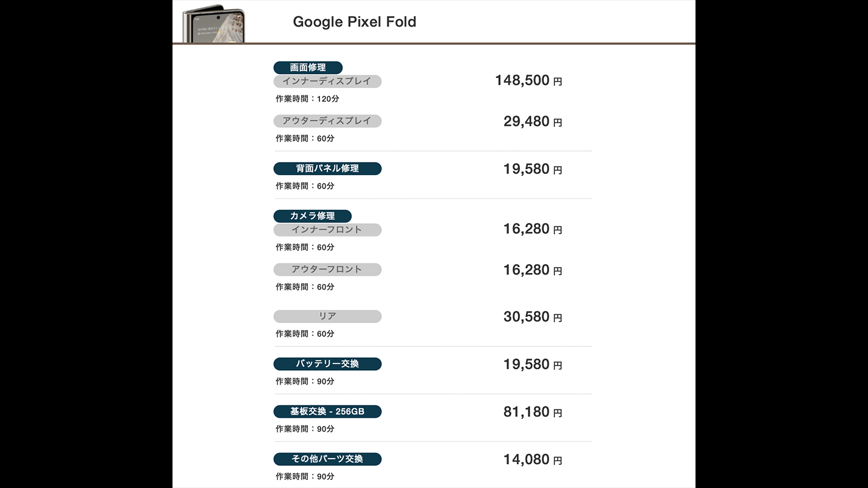Click the 81,180 円 board replacement price
Image resolution: width=868 pixels, height=488 pixels.
[532, 412]
